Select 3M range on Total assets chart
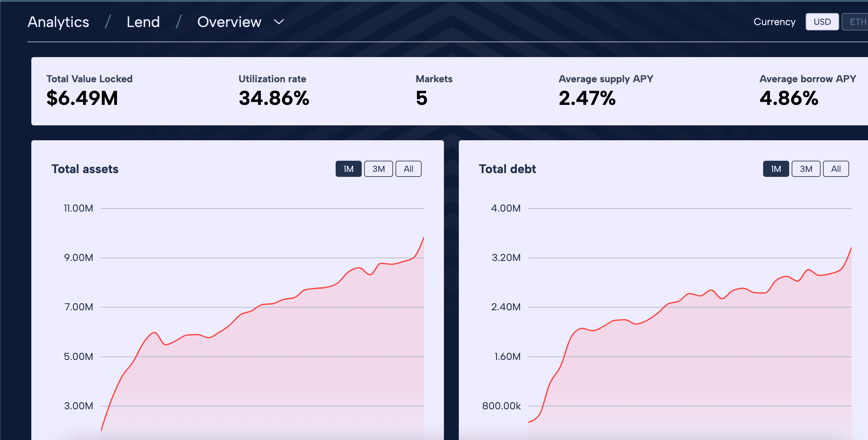The image size is (868, 440). pos(378,168)
